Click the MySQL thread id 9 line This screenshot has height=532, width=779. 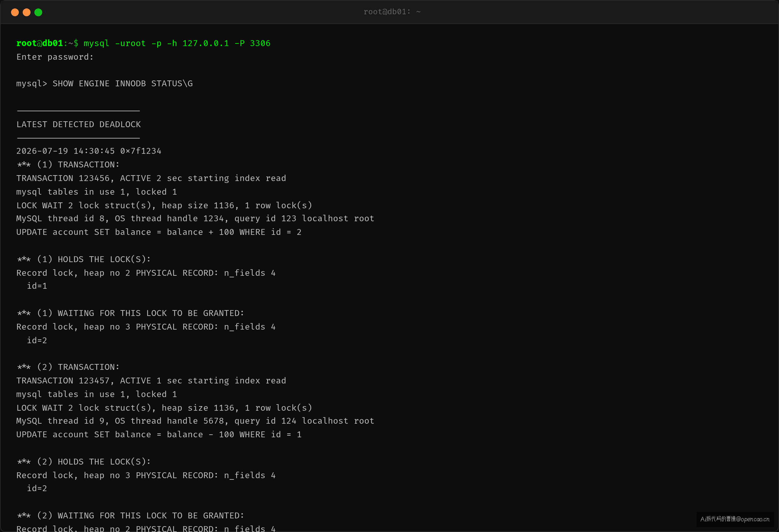point(195,421)
